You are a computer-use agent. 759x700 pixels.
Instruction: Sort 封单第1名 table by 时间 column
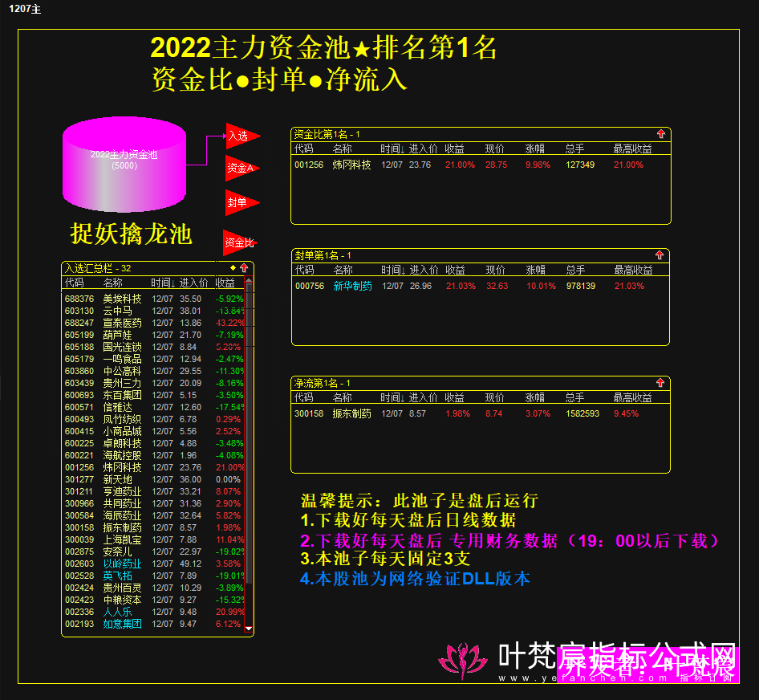click(x=393, y=270)
